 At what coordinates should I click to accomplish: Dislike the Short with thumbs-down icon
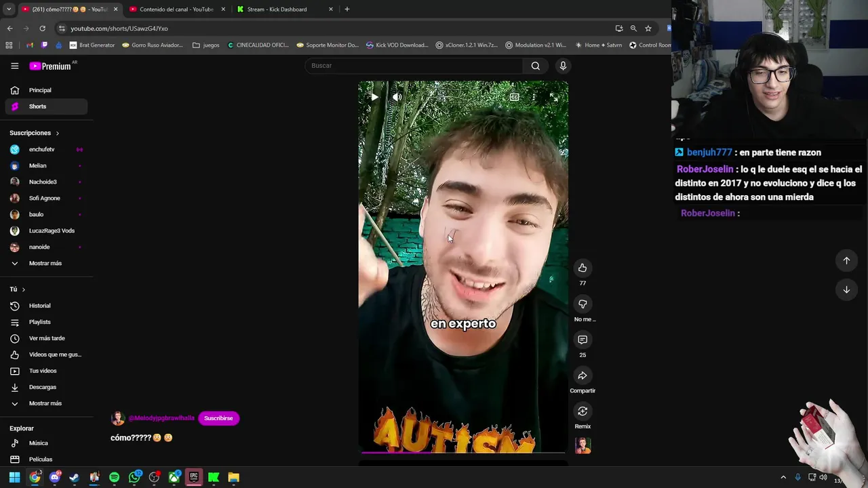tap(583, 304)
